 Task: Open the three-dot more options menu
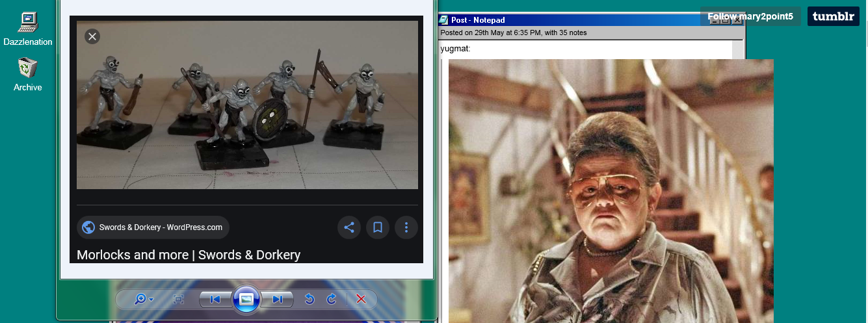(x=406, y=227)
